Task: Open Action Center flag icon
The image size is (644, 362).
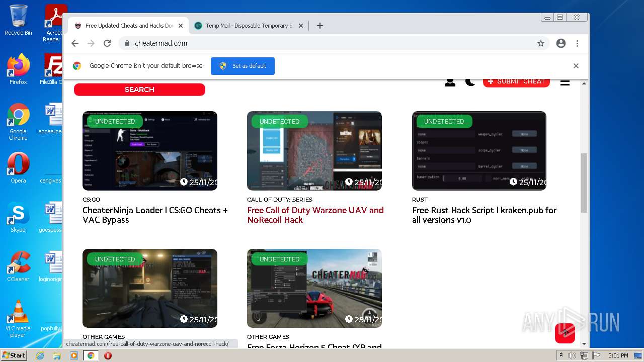Action: pos(595,355)
